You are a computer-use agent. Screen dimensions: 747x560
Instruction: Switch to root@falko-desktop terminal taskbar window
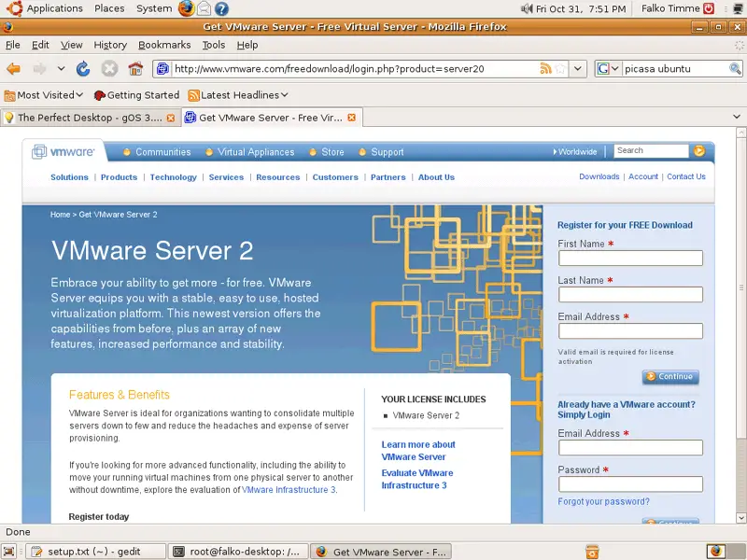pyautogui.click(x=239, y=552)
